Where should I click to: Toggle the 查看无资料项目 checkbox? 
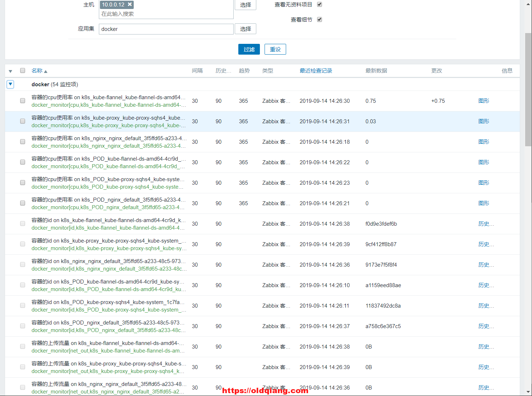320,4
